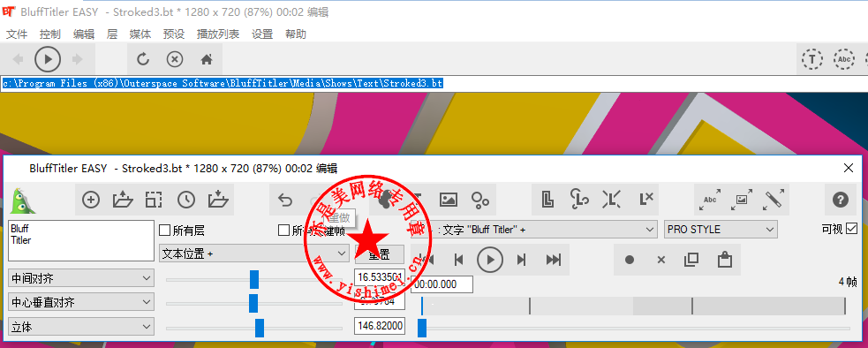This screenshot has width=868, height=348.
Task: Click the picture layer icon
Action: tap(449, 200)
